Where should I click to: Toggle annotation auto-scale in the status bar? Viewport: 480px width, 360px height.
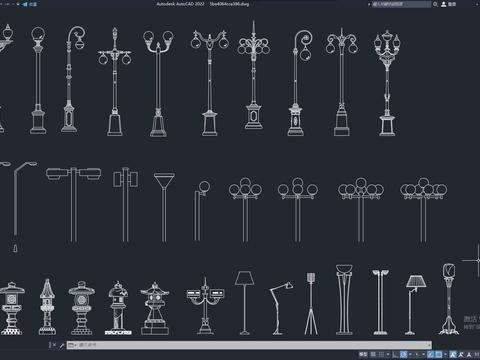pyautogui.click(x=461, y=354)
